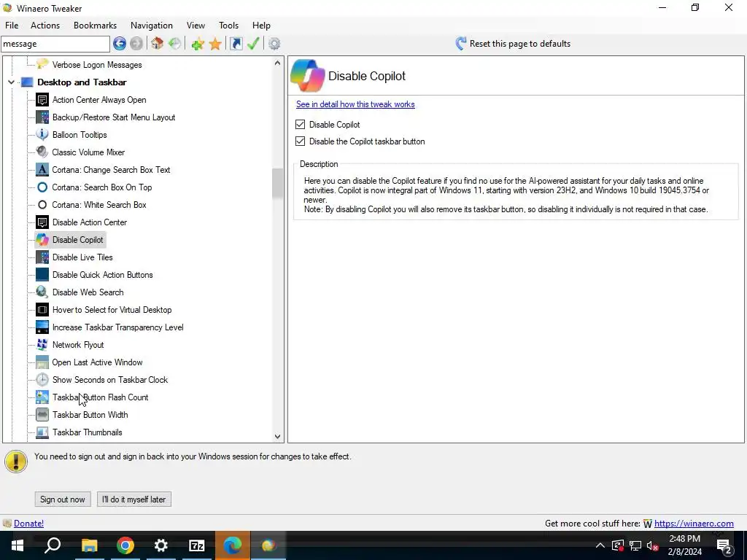Open See in detail how this tweak works
Screen dimensions: 747x560
(355, 104)
